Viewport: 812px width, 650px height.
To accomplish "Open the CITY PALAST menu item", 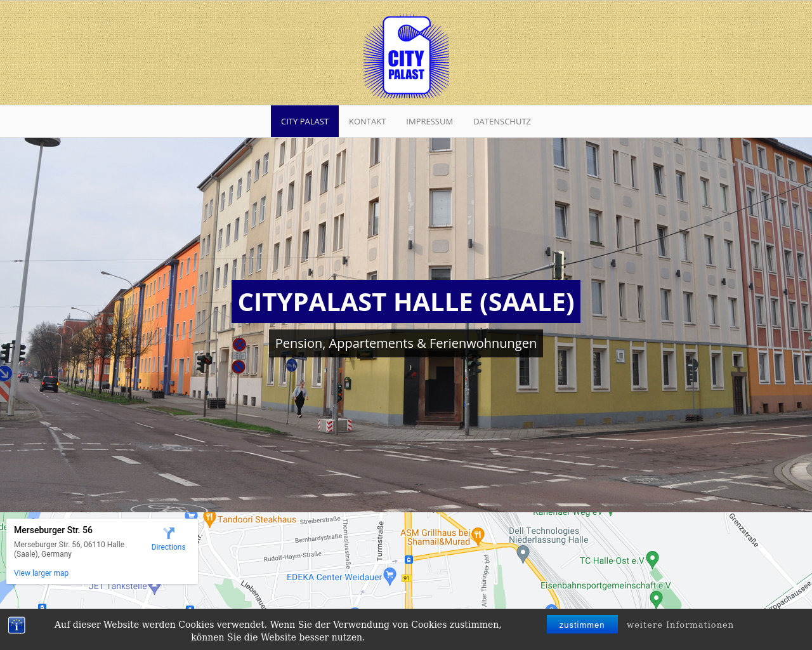I will pyautogui.click(x=304, y=121).
